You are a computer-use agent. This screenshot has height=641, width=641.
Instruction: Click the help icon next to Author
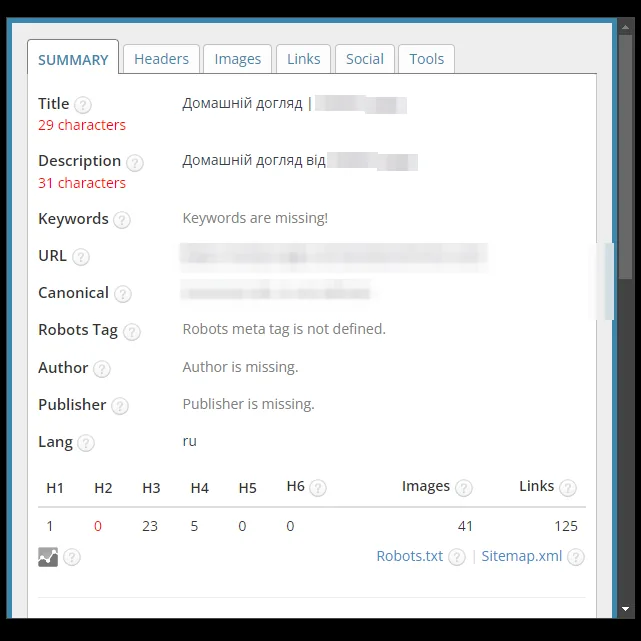101,369
